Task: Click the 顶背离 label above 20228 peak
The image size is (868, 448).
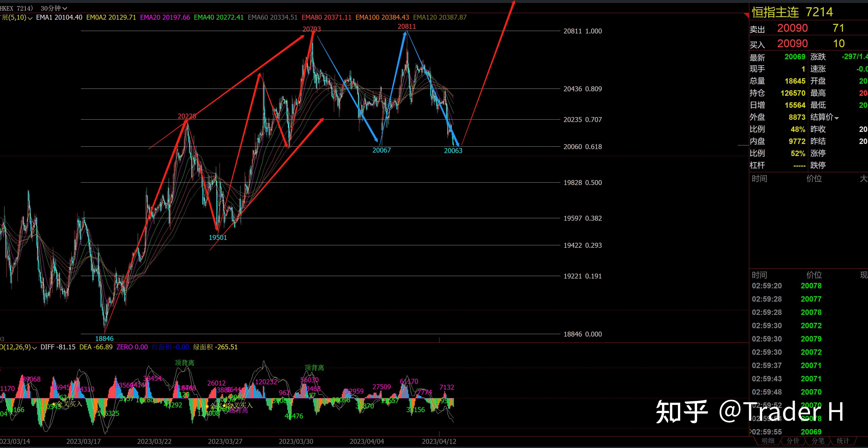Action: (x=184, y=363)
